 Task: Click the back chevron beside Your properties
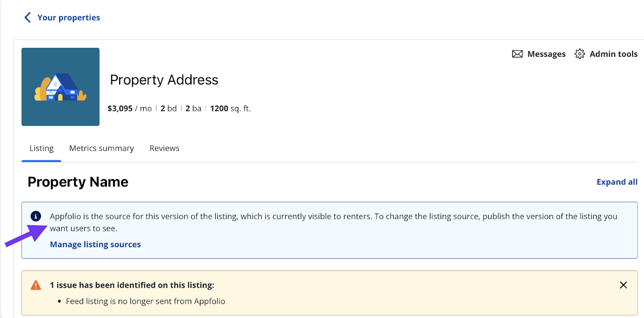pos(27,17)
